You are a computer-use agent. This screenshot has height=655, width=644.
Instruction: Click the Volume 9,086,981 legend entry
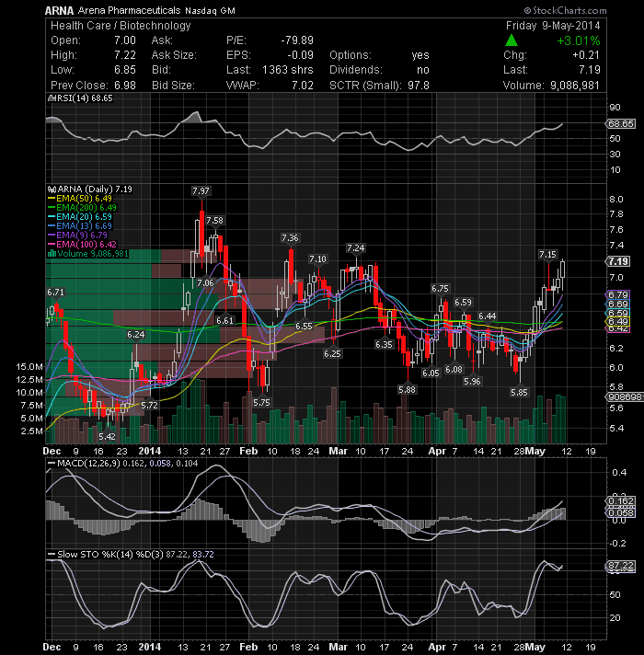[93, 254]
